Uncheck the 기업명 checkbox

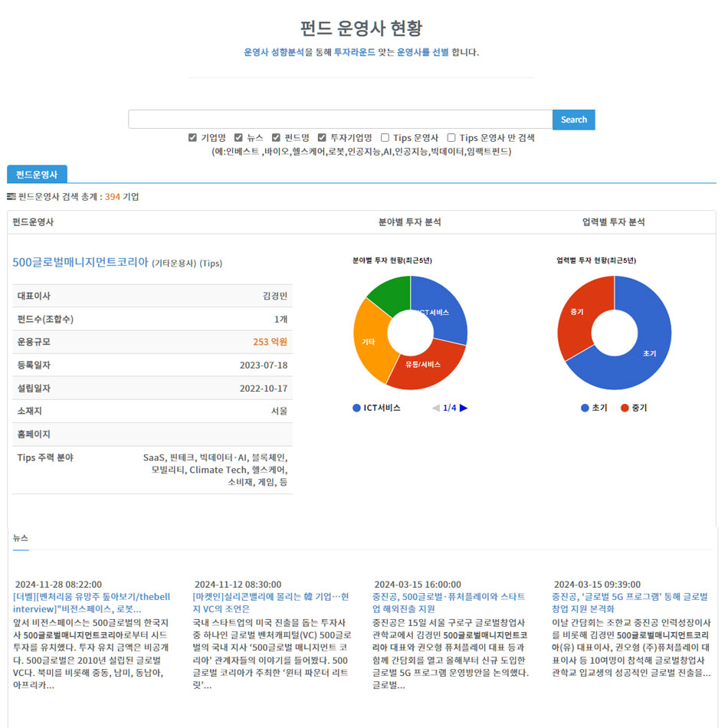click(x=192, y=137)
